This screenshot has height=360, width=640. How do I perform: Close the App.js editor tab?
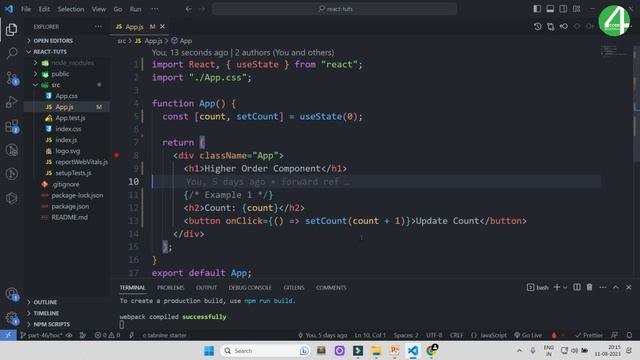point(162,27)
